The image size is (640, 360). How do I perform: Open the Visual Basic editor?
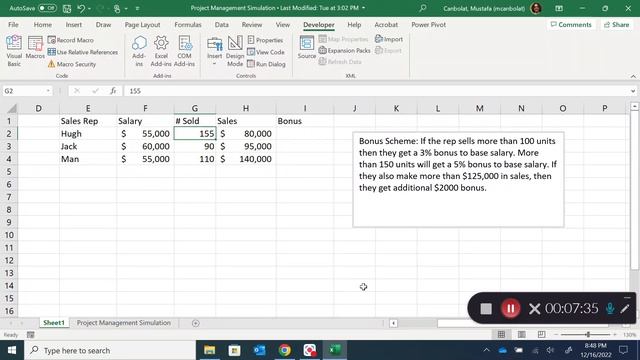[14, 51]
